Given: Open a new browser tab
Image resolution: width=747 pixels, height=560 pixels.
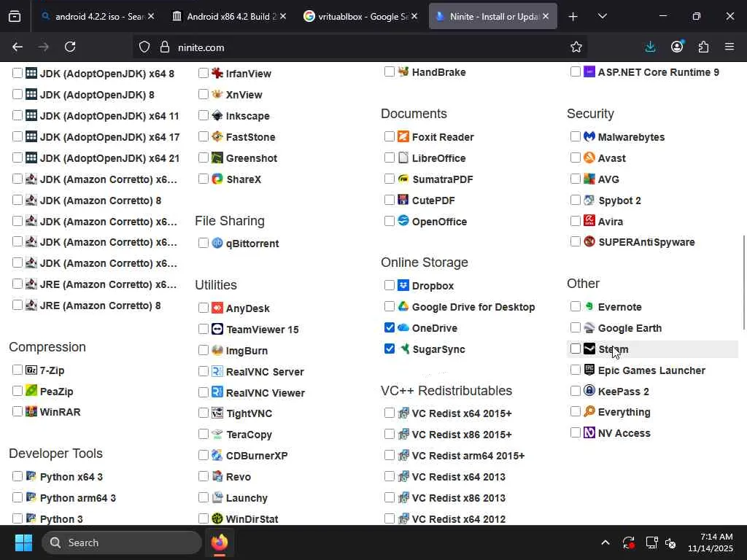Looking at the screenshot, I should click(573, 16).
